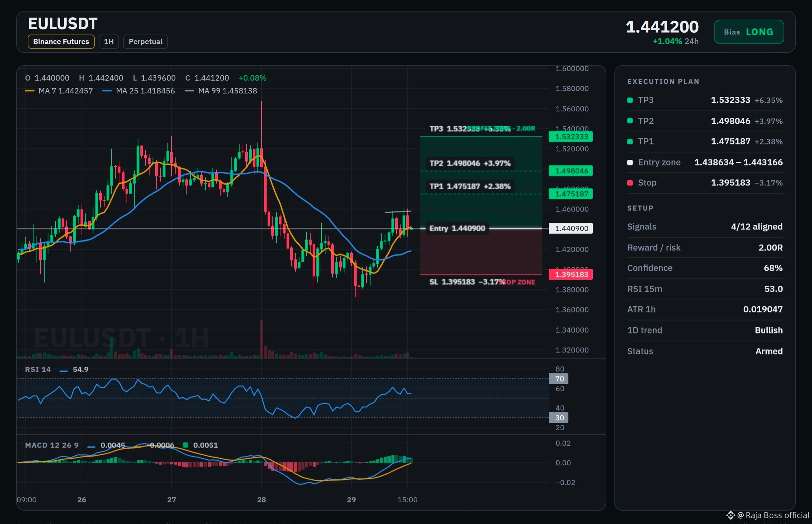812x524 pixels.
Task: Click the 1.532333 green price axis tag
Action: coord(570,137)
